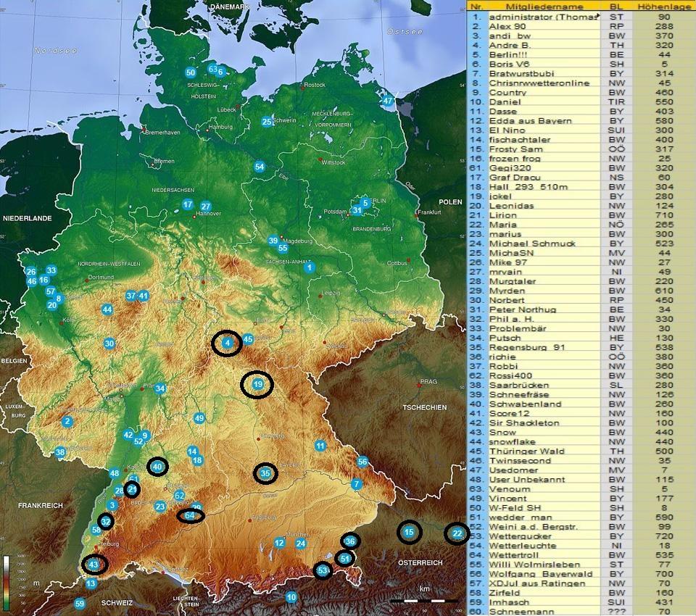Click the circled marker 35 in Bavaria
Screen dimensions: 696x616
pos(265,474)
